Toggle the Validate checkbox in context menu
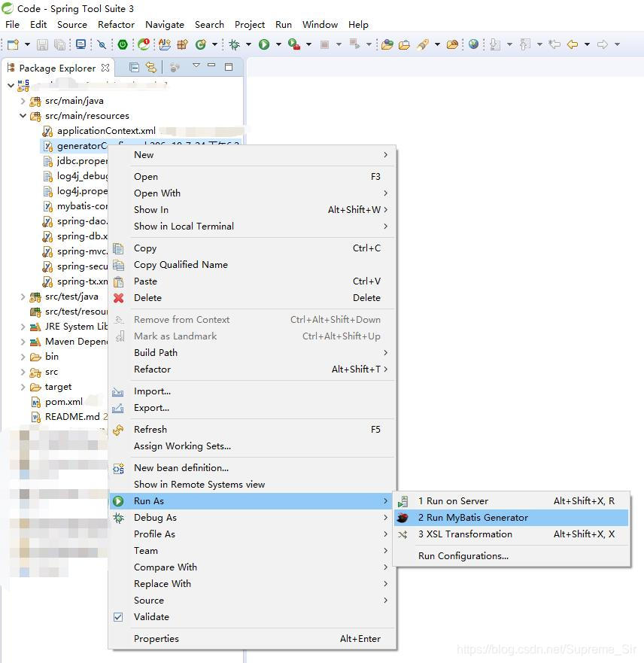The width and height of the screenshot is (644, 663). click(118, 617)
